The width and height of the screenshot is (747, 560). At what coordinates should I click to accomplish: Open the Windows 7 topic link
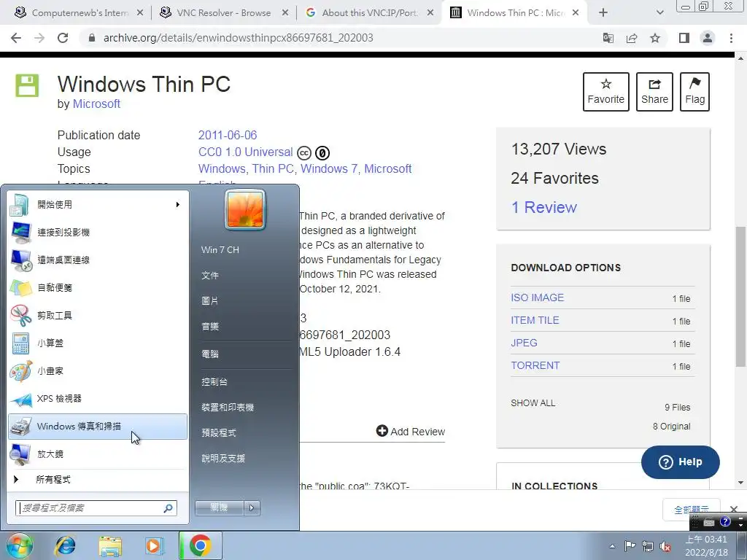point(330,168)
